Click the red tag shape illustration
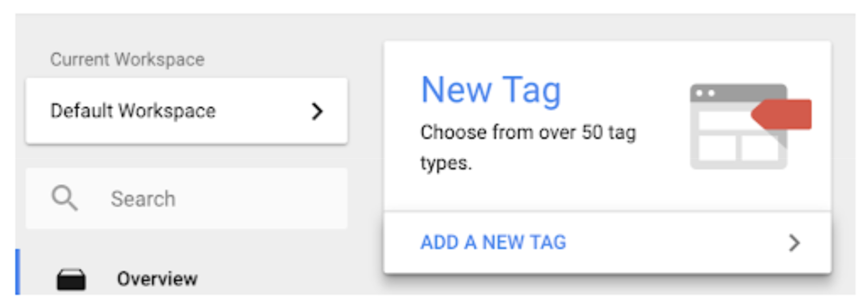 (x=782, y=114)
